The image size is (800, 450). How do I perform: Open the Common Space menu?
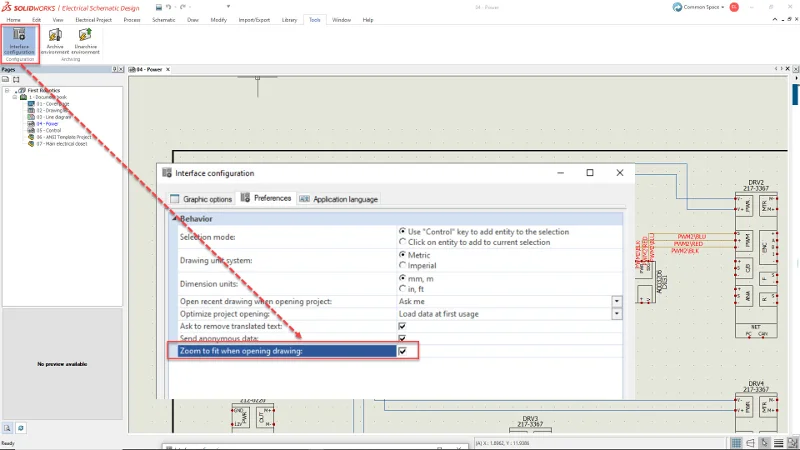[x=700, y=7]
